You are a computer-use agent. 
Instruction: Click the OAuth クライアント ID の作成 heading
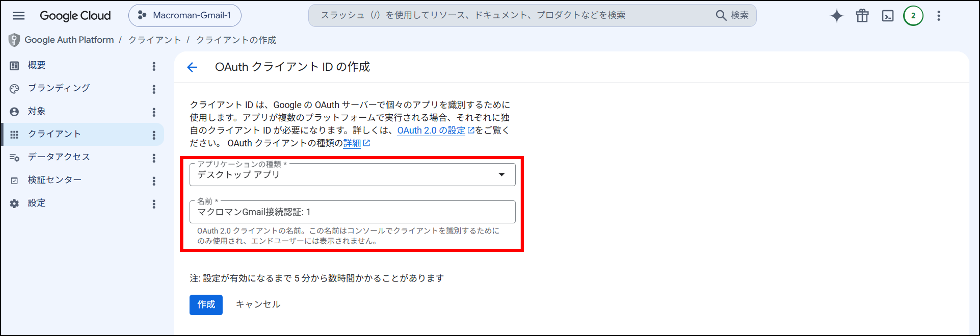click(x=292, y=67)
